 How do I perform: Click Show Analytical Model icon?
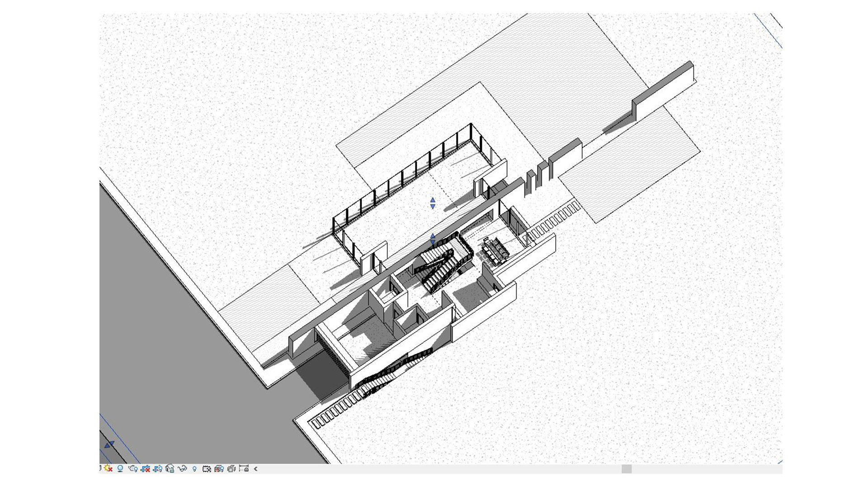point(219,469)
